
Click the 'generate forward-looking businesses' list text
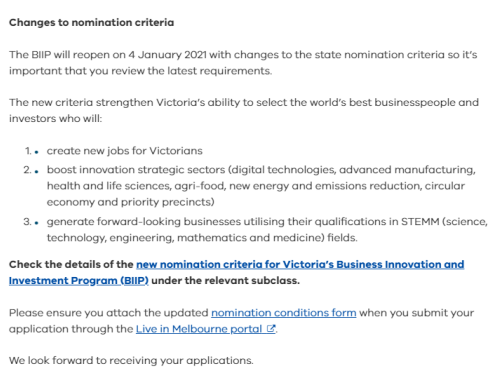(144, 222)
